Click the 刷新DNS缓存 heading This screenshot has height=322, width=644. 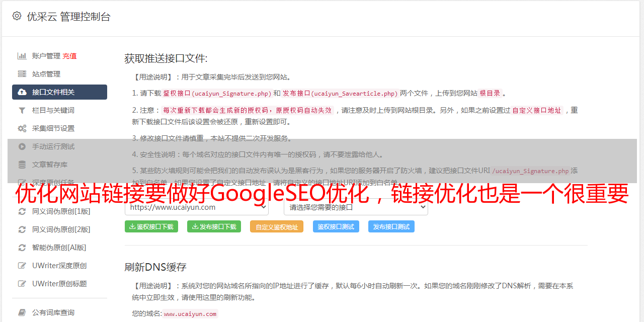click(x=155, y=267)
